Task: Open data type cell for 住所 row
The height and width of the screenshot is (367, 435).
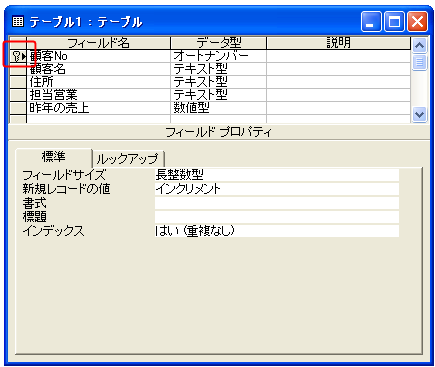Action: [x=219, y=82]
